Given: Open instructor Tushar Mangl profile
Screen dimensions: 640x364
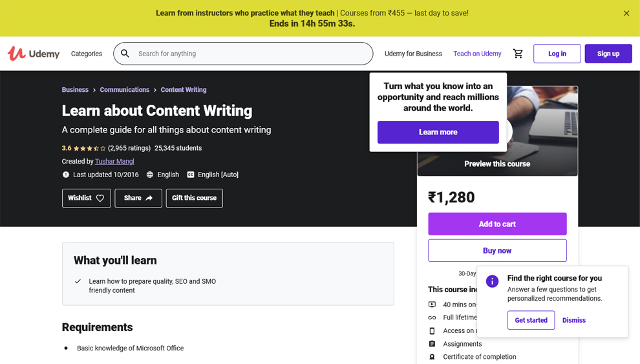Looking at the screenshot, I should point(114,161).
